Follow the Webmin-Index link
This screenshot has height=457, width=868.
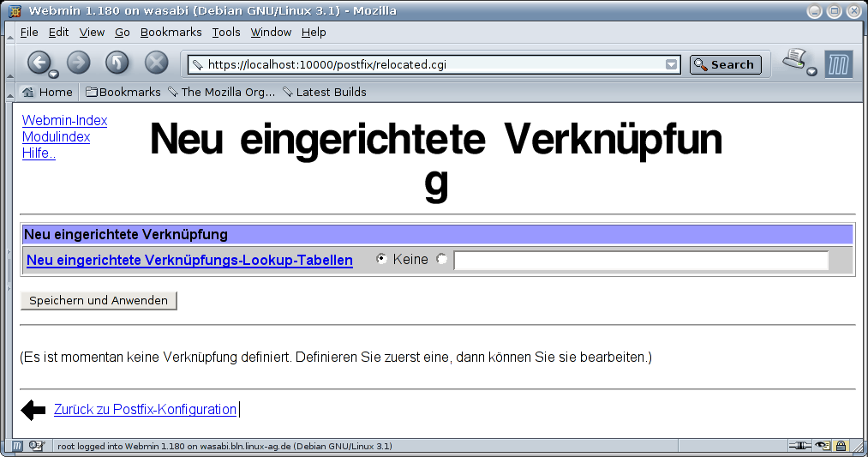click(65, 120)
